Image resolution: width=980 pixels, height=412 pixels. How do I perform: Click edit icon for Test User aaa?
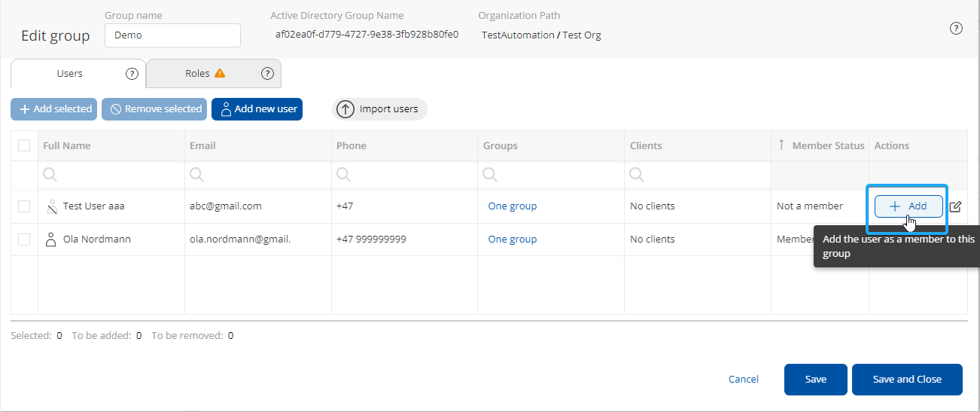[955, 206]
